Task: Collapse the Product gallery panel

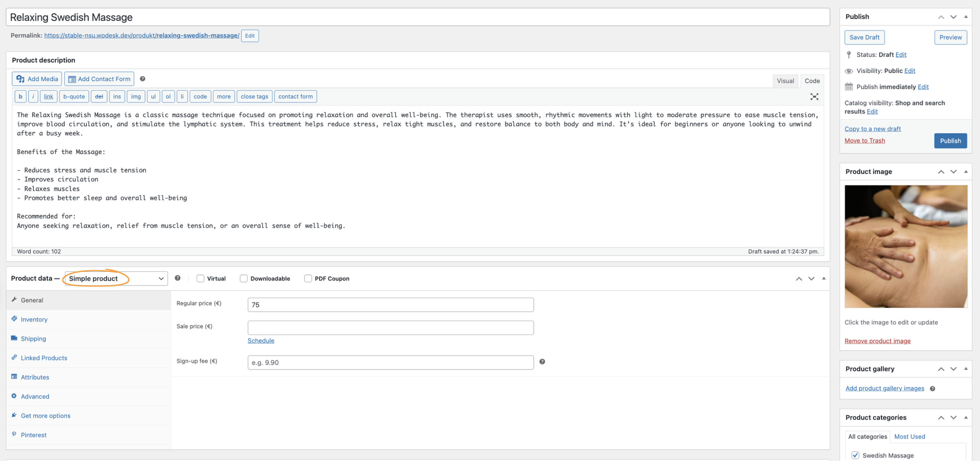Action: click(966, 369)
